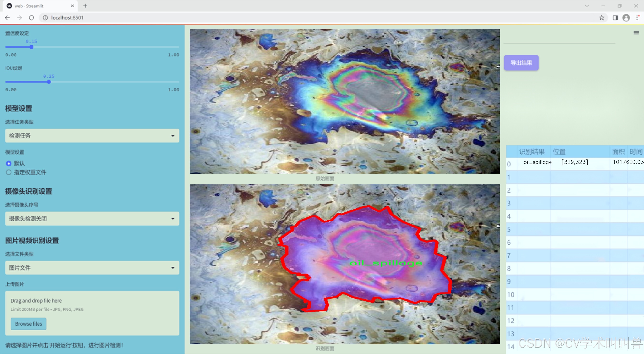Image resolution: width=644 pixels, height=354 pixels.
Task: Open the Streamlit hamburger menu
Action: pyautogui.click(x=636, y=33)
